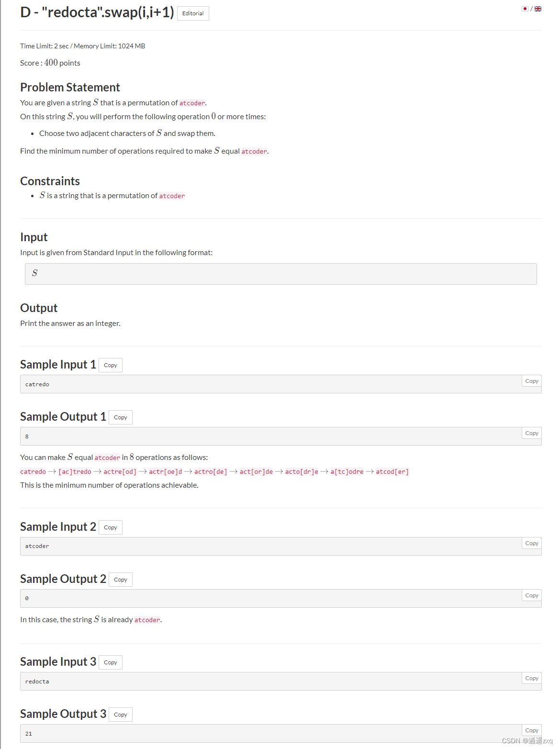
Task: Switch to English via UK flag icon
Action: (538, 9)
